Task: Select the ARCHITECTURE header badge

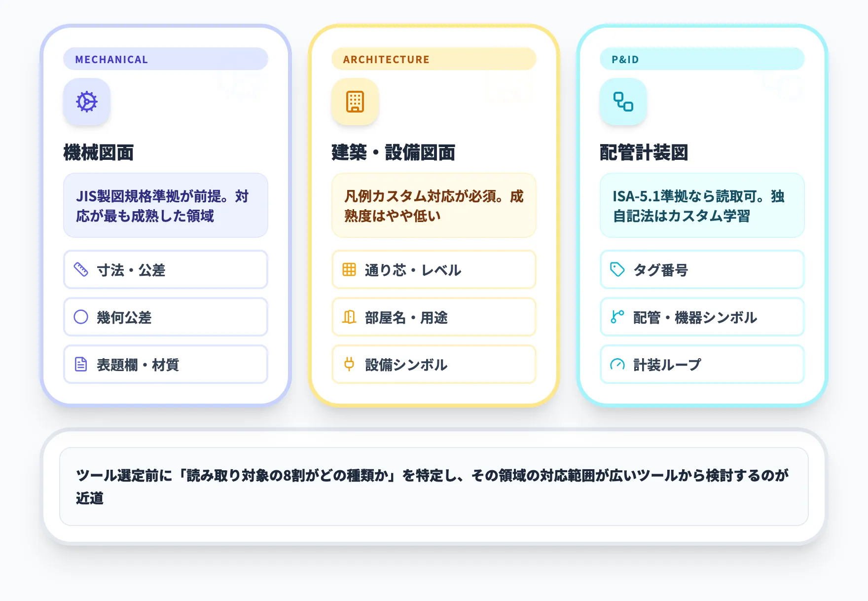Action: click(434, 59)
